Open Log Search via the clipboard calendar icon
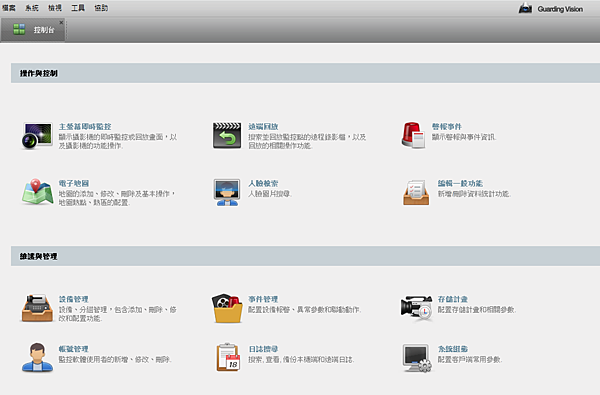The height and width of the screenshot is (395, 600). click(x=228, y=357)
